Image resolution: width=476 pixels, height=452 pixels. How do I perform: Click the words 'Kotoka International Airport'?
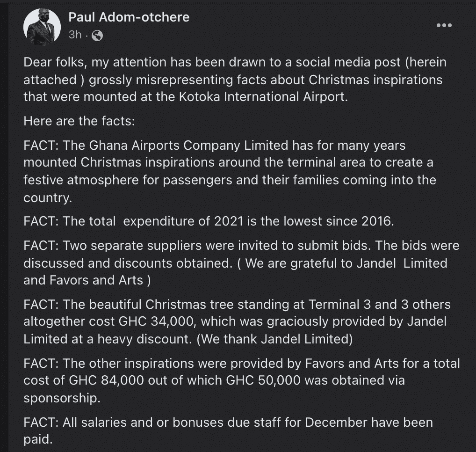coord(263,97)
